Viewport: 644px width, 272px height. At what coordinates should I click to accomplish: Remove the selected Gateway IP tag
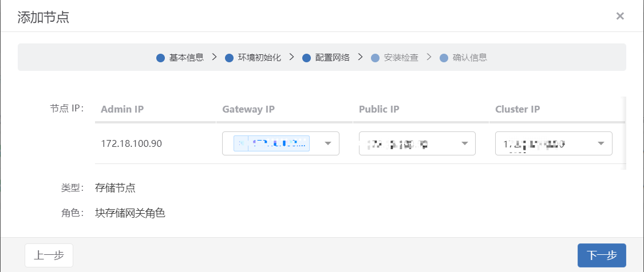pos(240,143)
